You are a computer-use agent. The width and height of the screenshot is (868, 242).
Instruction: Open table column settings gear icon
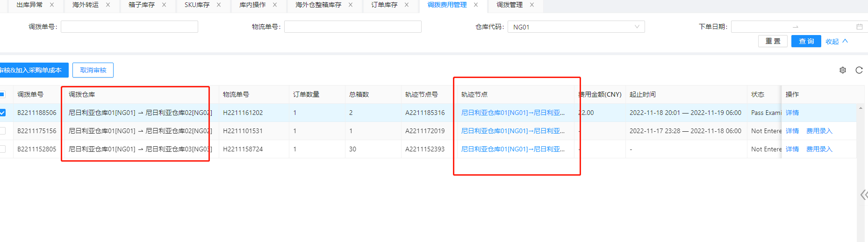pyautogui.click(x=842, y=70)
